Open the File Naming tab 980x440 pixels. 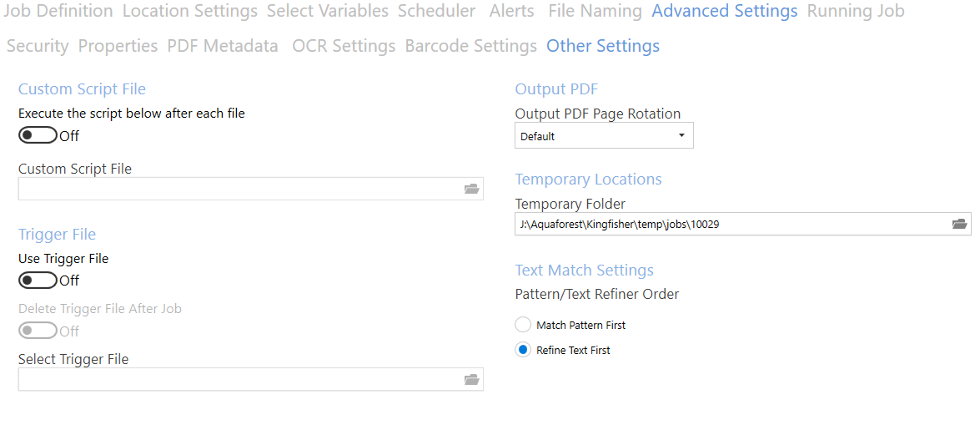595,12
